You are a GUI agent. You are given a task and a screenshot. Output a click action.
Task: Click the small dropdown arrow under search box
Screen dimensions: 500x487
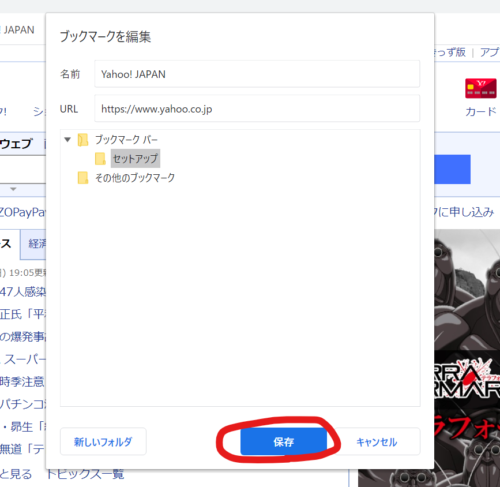pos(13,189)
